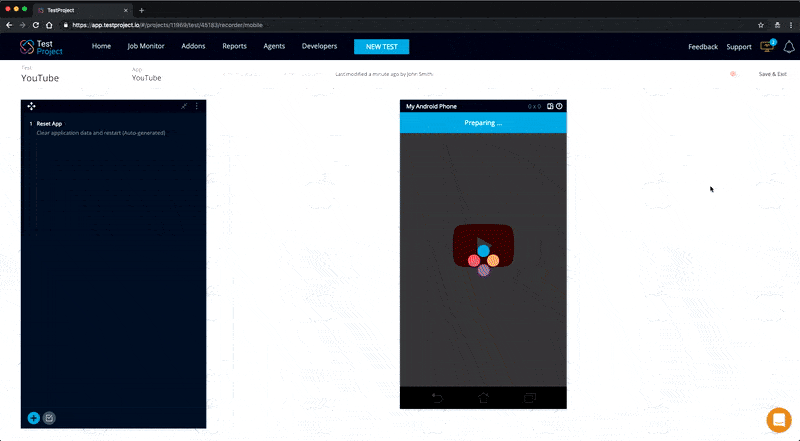
Task: Open the agents monitor icon with badge
Action: [767, 46]
